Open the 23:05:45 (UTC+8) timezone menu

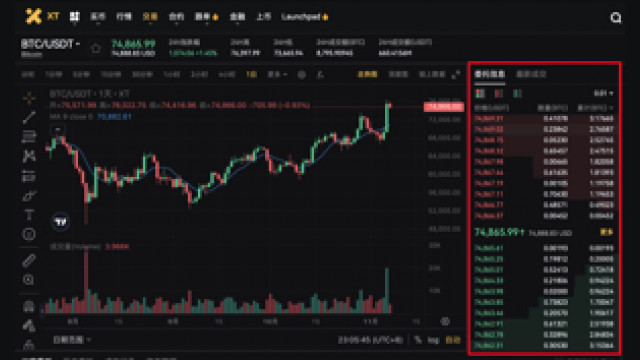370,340
